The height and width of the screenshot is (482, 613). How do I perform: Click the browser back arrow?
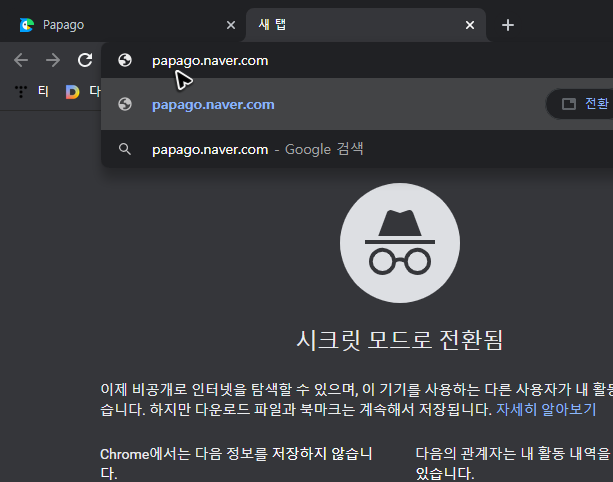[x=21, y=60]
